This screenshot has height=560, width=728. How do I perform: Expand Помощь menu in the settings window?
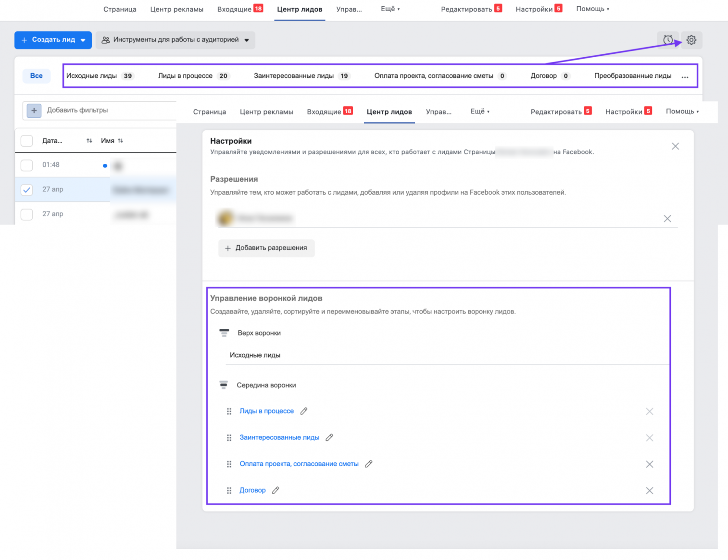682,111
